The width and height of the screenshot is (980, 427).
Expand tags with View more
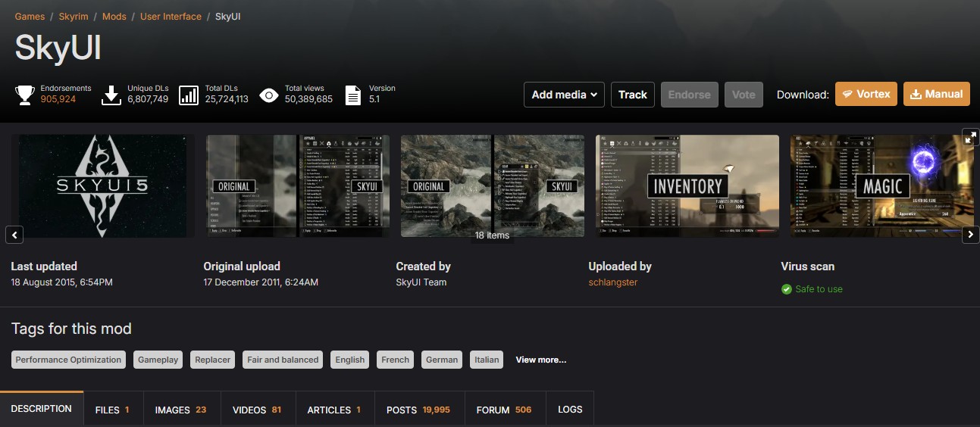[x=540, y=360]
